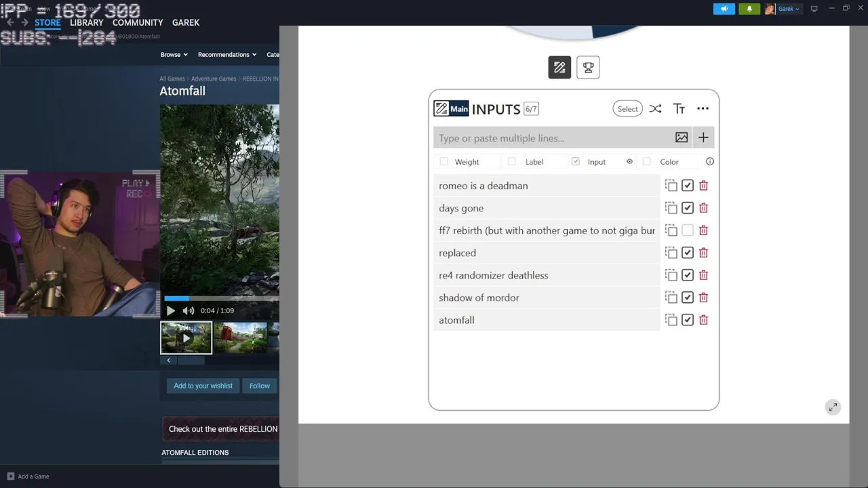Delete the 'replaced' entry
The width and height of the screenshot is (868, 488).
703,252
